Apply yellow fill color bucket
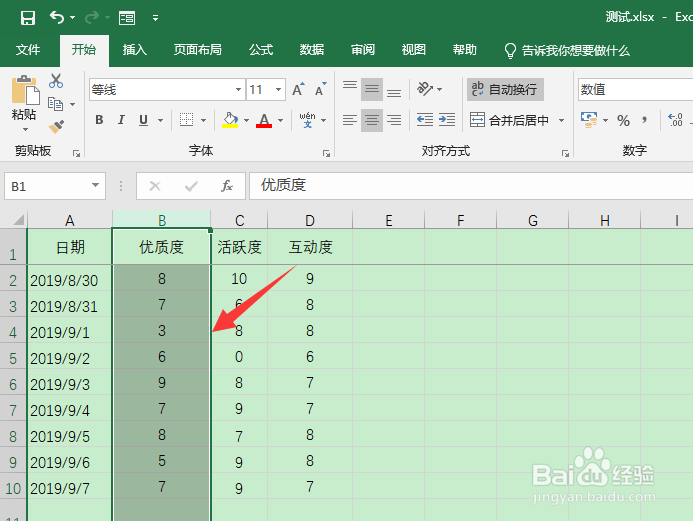693x521 pixels. point(230,120)
